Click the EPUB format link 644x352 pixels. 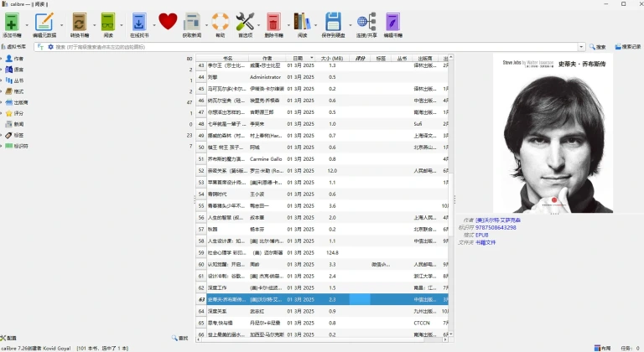click(x=482, y=235)
